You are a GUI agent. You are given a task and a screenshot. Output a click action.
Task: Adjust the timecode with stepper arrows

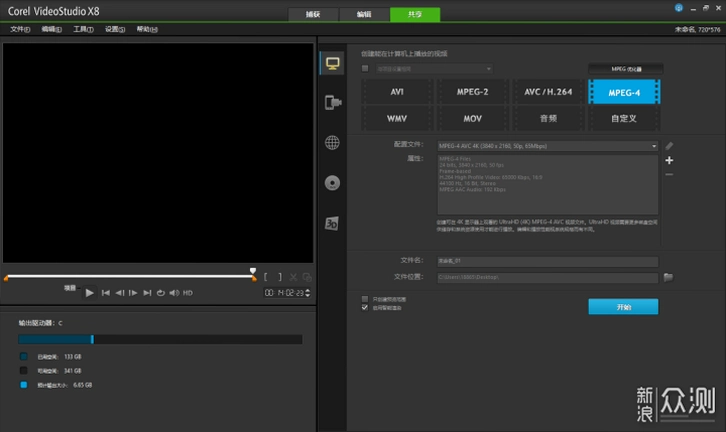click(x=308, y=293)
